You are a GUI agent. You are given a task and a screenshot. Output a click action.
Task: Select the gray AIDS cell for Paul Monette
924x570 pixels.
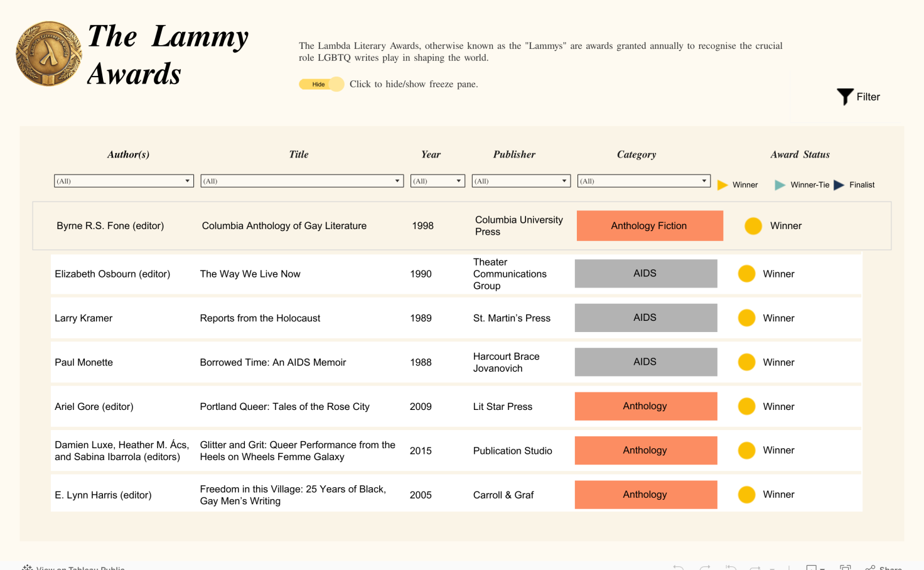tap(646, 362)
